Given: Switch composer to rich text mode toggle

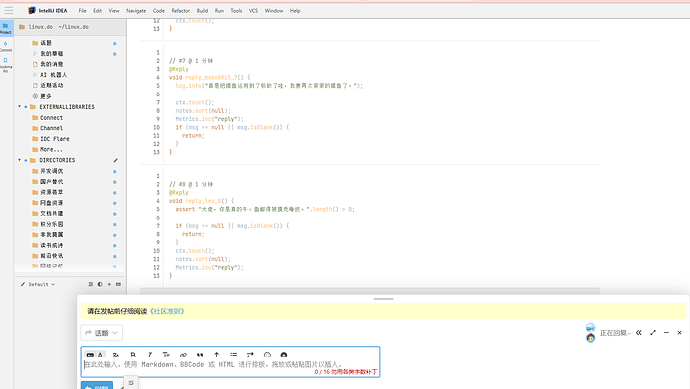Looking at the screenshot, I should 101,355.
